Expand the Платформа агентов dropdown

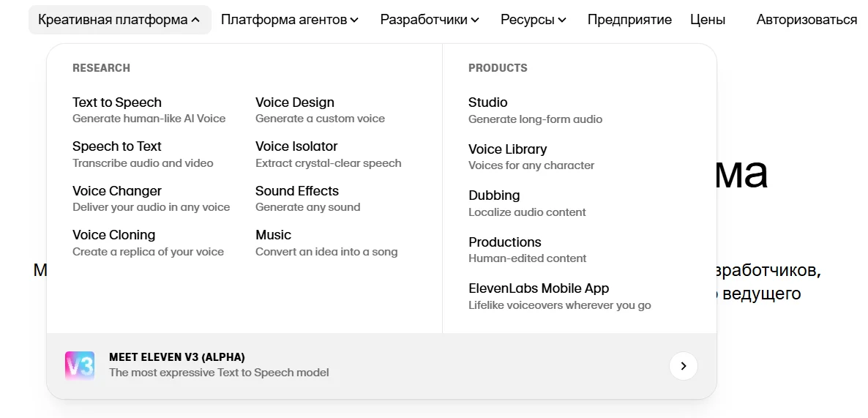coord(290,20)
